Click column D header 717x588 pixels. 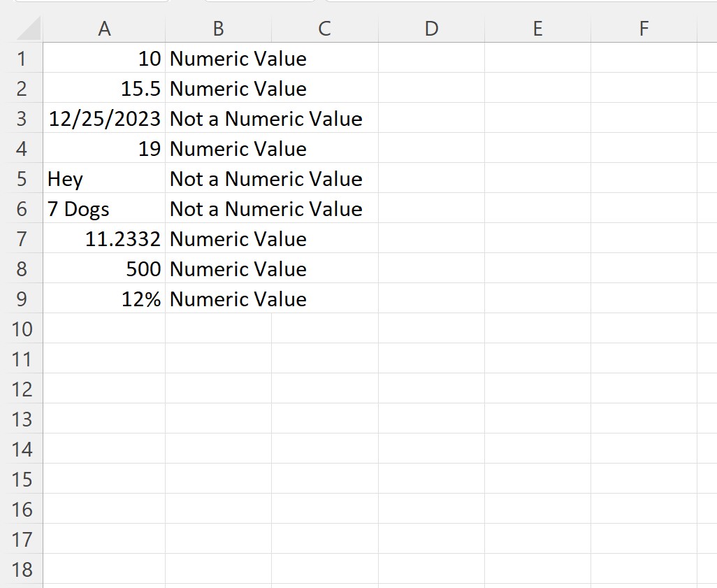tap(432, 29)
